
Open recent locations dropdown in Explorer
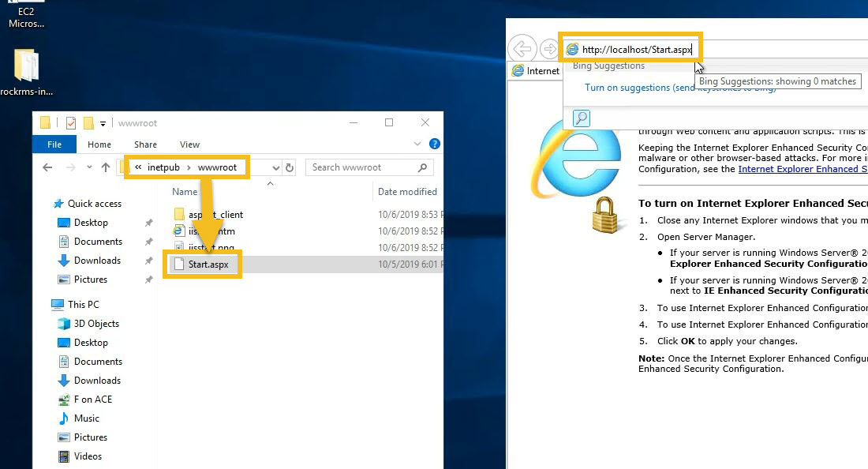(89, 167)
